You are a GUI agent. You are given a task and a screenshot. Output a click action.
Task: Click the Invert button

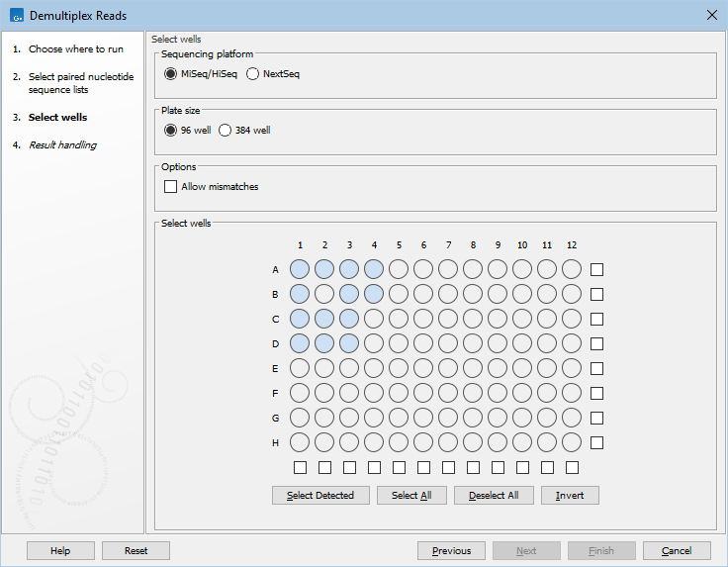pos(570,495)
